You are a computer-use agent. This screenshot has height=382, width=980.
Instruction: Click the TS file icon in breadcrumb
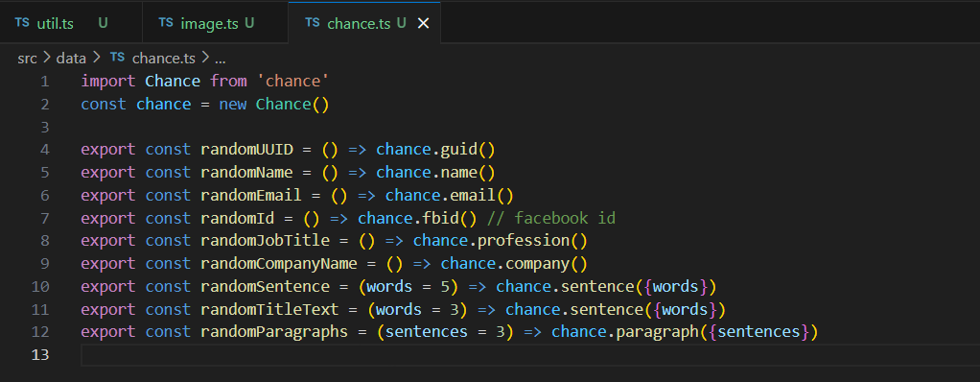click(x=117, y=58)
